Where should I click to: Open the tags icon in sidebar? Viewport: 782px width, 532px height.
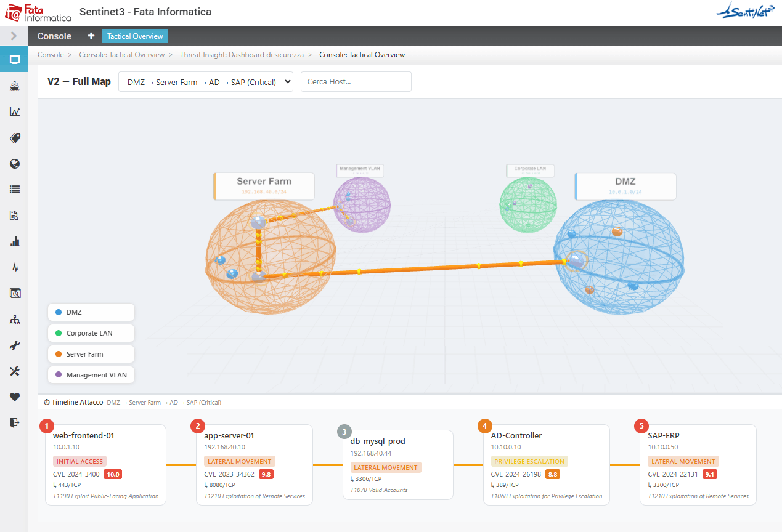click(x=15, y=138)
